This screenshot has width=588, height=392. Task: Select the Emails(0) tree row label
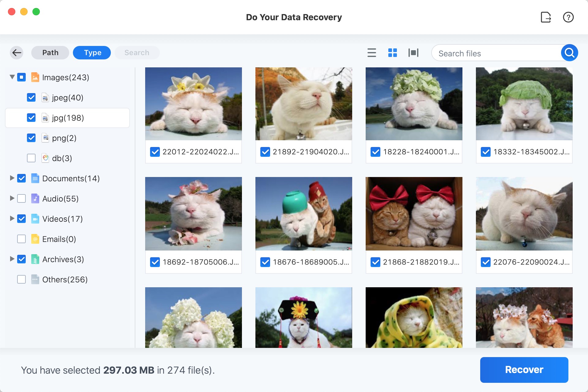[x=59, y=239]
